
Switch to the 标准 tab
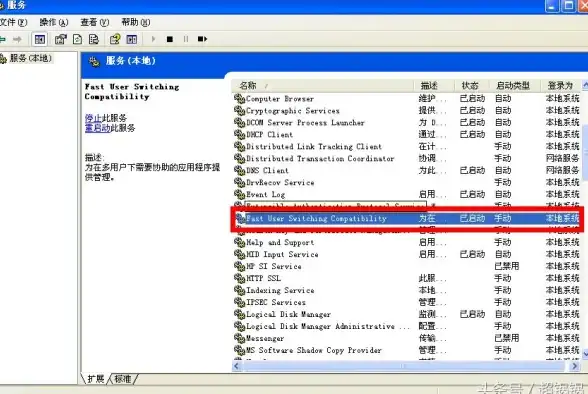pos(123,379)
